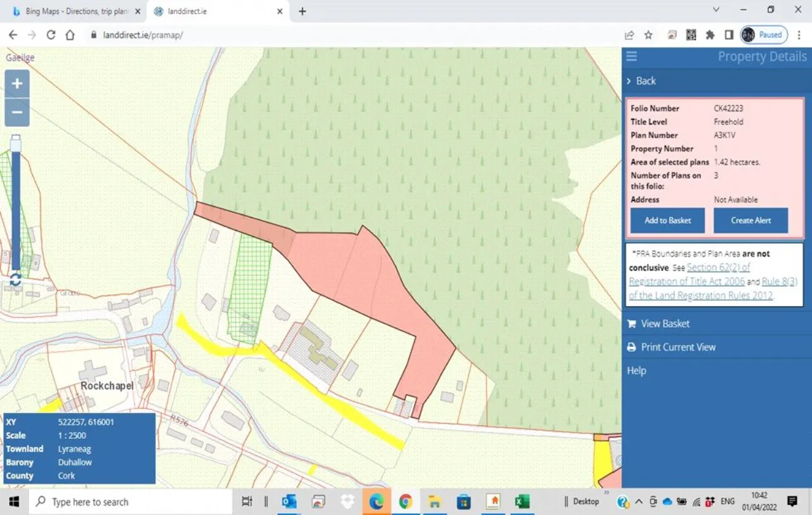
Task: Open the hamburger menu in Property Details panel
Action: tap(631, 56)
